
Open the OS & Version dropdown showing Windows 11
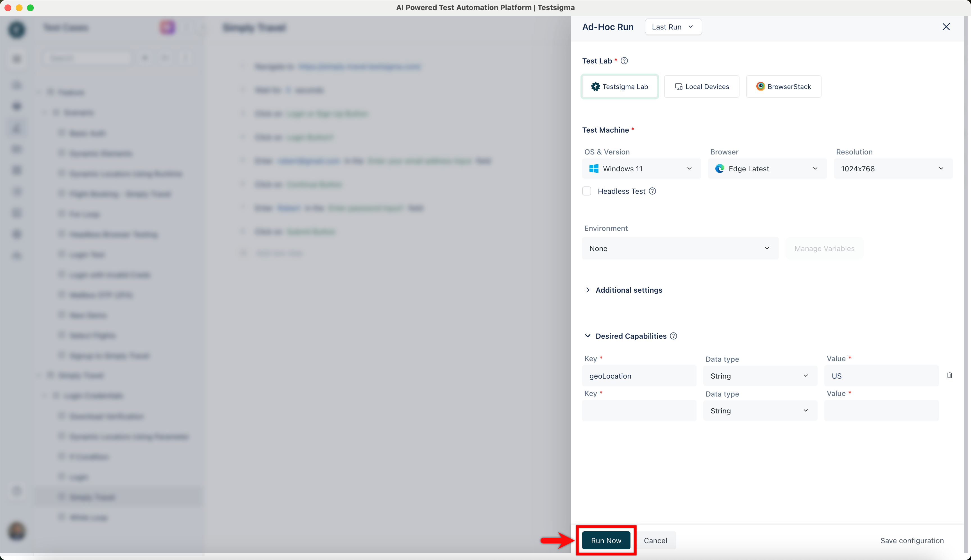click(x=641, y=169)
